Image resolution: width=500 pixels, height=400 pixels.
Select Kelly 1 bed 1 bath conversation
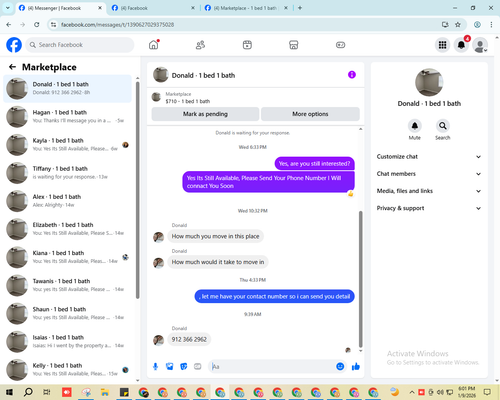tap(67, 370)
